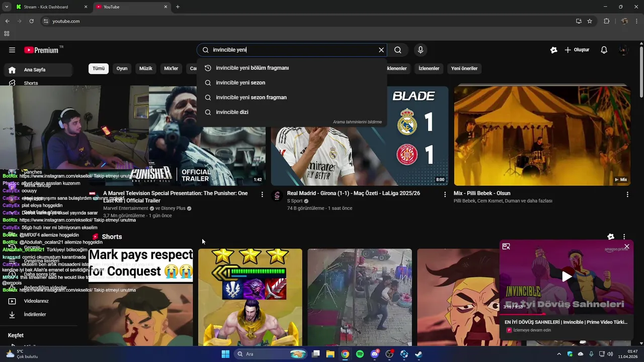This screenshot has width=644, height=362.
Task: Open the YouTube hamburger guide menu
Action: pyautogui.click(x=12, y=50)
